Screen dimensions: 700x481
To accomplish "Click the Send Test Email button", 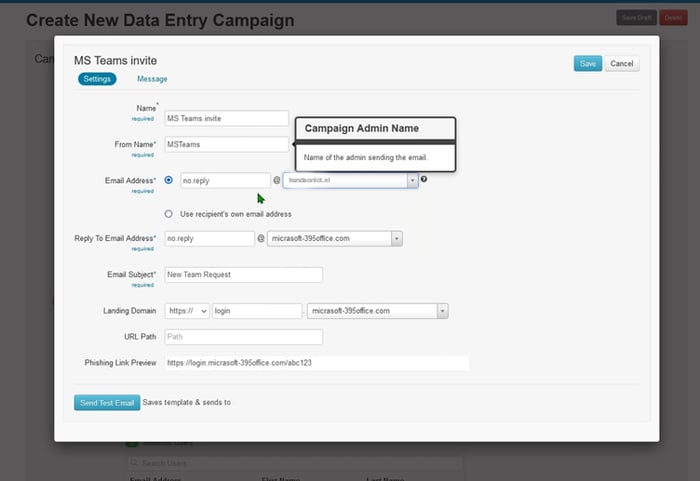I will click(107, 403).
